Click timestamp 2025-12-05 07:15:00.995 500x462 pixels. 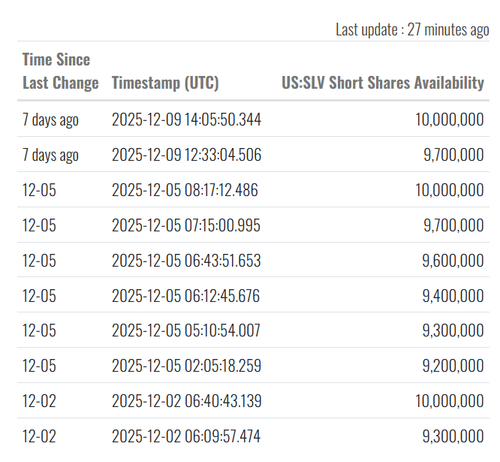pos(186,225)
